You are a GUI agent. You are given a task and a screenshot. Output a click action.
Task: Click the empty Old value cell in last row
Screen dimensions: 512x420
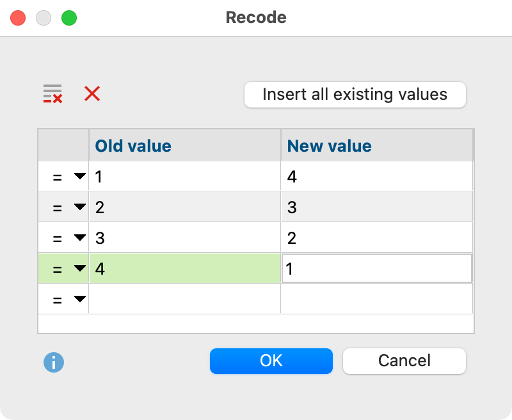click(x=184, y=299)
